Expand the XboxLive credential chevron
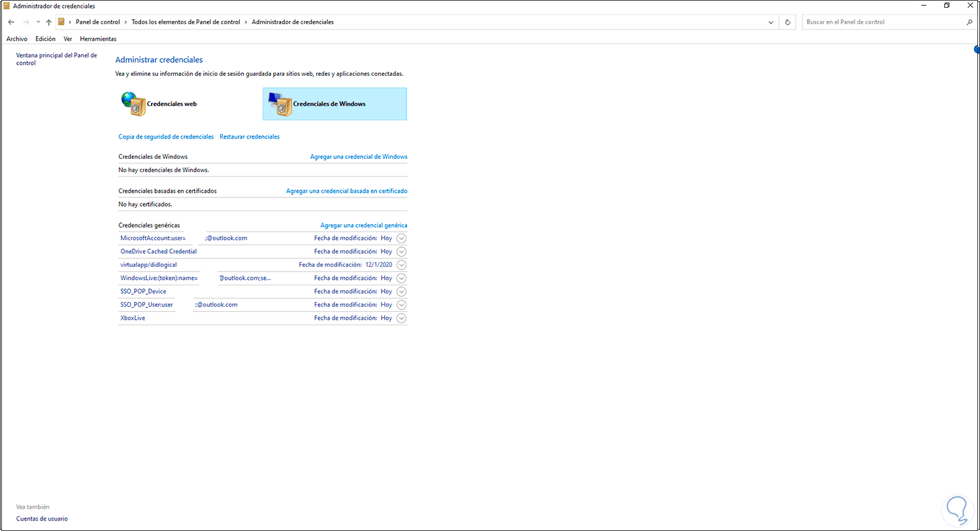The width and height of the screenshot is (980, 531). point(402,318)
